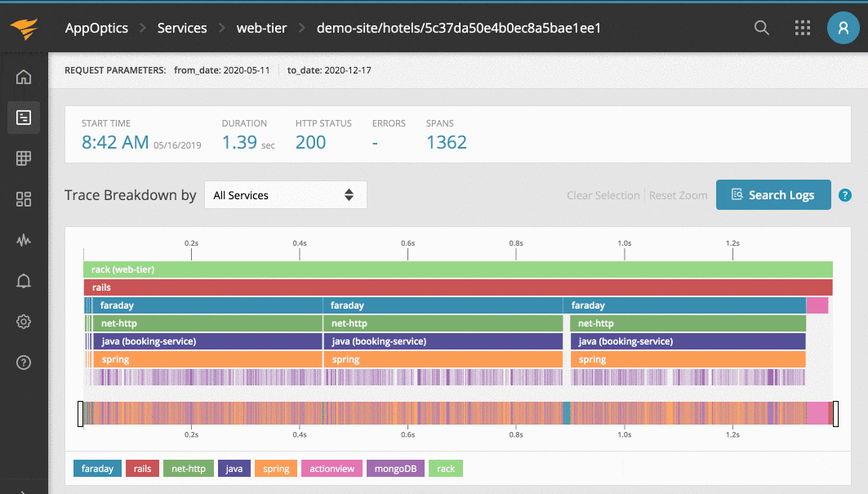Select the first net-http span
Screen dimensions: 868x494
[x=207, y=323]
